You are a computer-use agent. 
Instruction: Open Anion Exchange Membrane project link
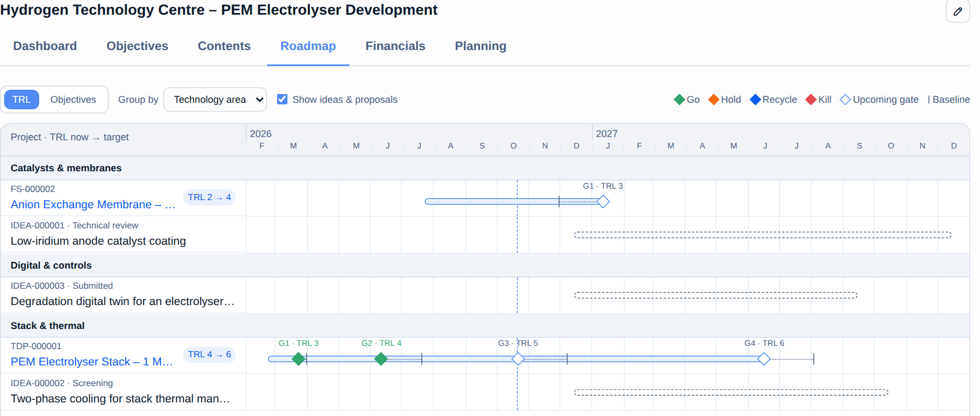click(93, 204)
